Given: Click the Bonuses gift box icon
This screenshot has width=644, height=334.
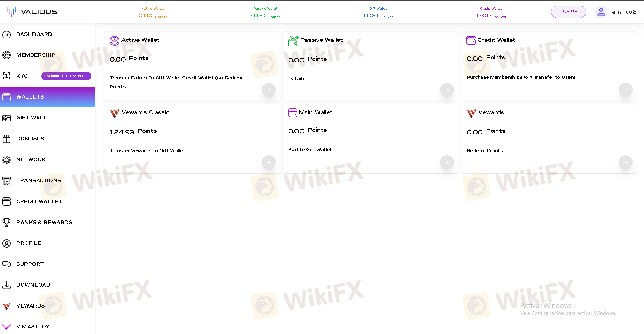Looking at the screenshot, I should [7, 139].
